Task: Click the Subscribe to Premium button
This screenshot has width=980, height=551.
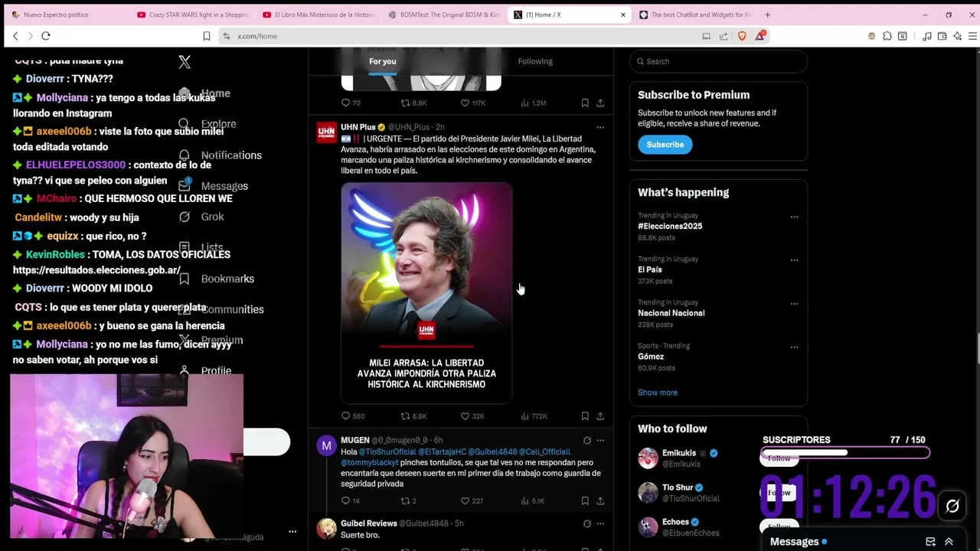Action: (665, 145)
